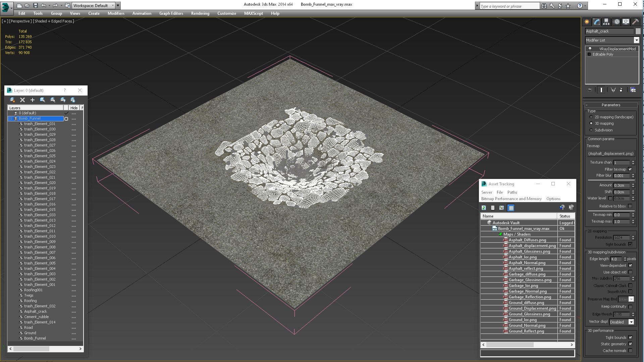This screenshot has height=362, width=644.
Task: Open the Hierarchy command panel tab
Action: pyautogui.click(x=606, y=22)
